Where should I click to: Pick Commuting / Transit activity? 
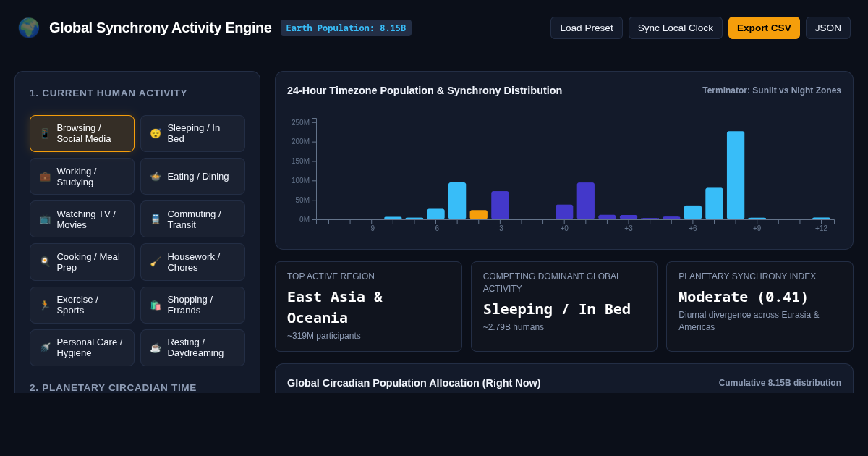click(192, 219)
